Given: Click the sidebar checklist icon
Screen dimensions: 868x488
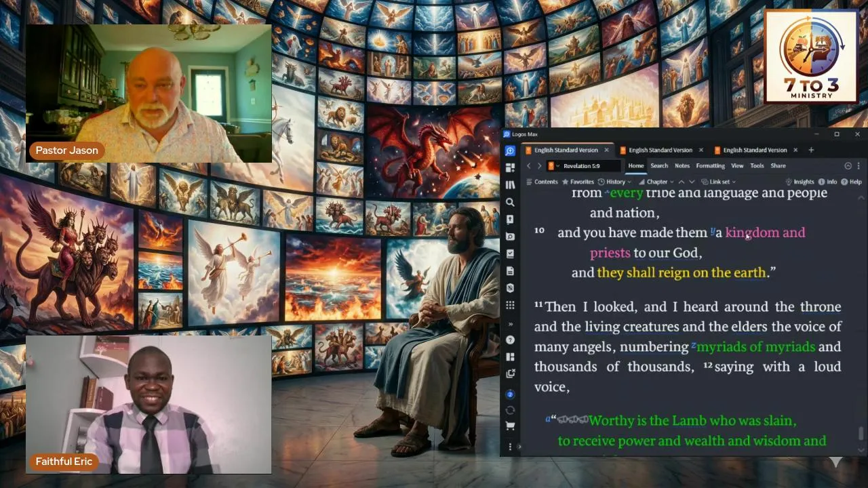Looking at the screenshot, I should pyautogui.click(x=510, y=253).
